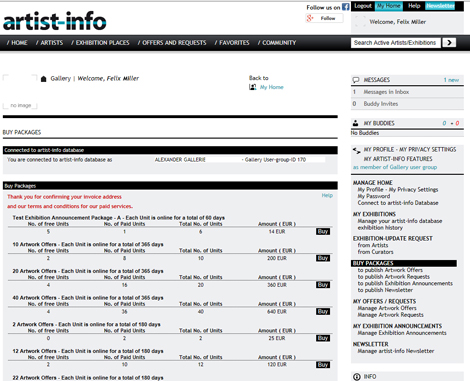Go to the HOME navigation menu

17,43
